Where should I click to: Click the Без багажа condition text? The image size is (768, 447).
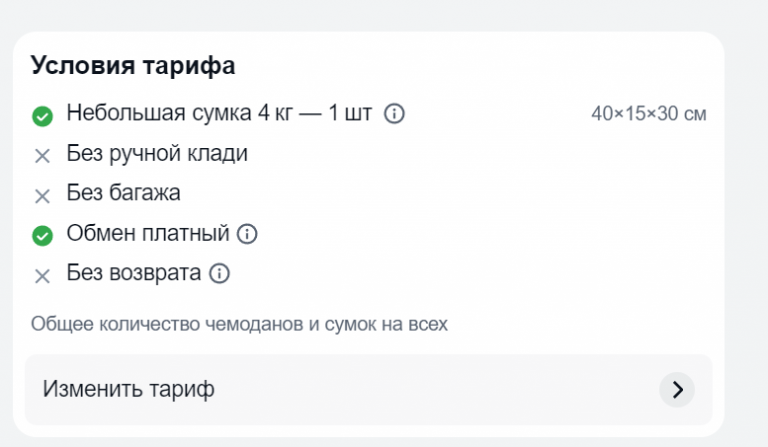click(x=123, y=194)
